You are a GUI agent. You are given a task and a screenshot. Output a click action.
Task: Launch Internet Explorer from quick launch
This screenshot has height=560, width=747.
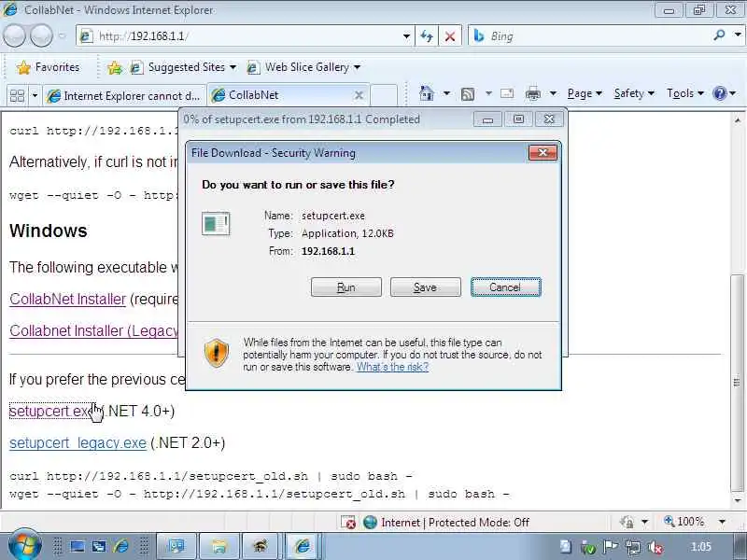121,546
